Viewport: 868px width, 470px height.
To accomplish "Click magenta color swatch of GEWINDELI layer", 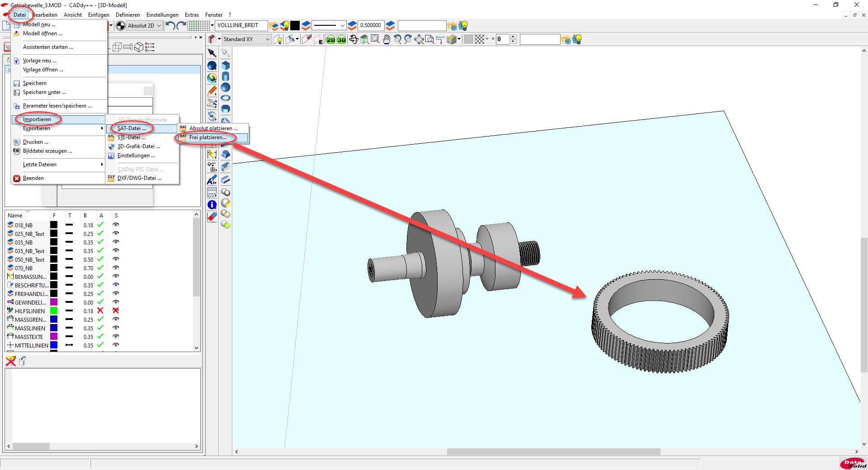I will pos(54,302).
